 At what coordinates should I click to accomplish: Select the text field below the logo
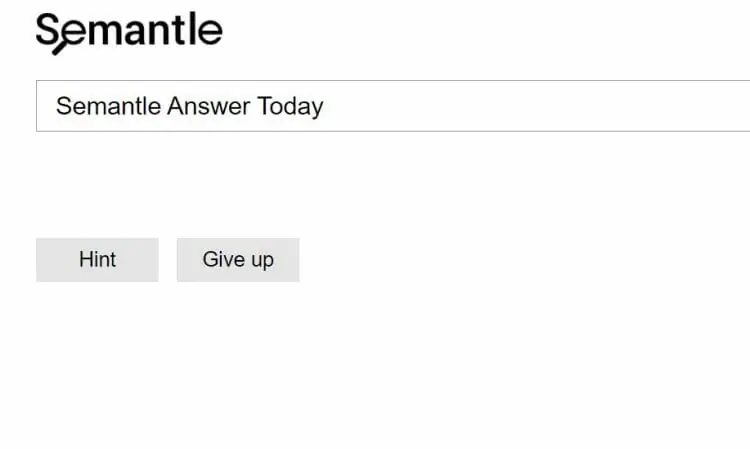(393, 106)
